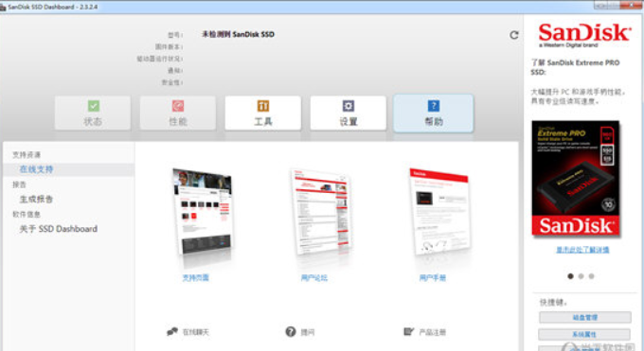This screenshot has height=351, width=644.
Task: Switch to the 工具 (Tools) tab
Action: point(263,114)
